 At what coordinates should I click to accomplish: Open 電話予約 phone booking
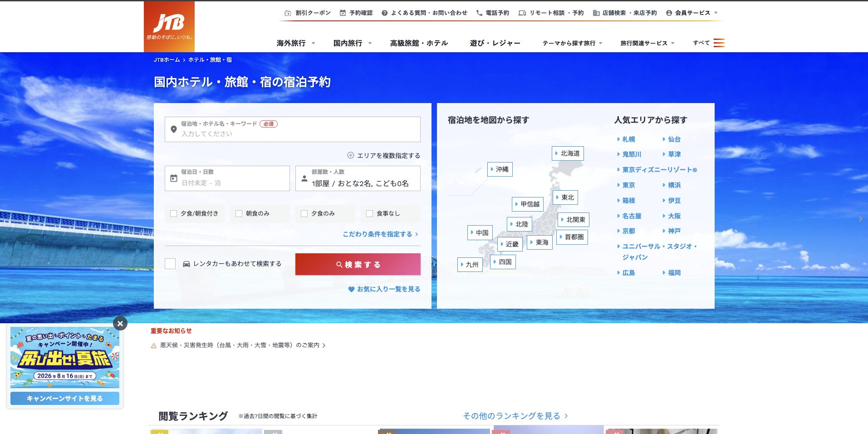click(x=492, y=13)
